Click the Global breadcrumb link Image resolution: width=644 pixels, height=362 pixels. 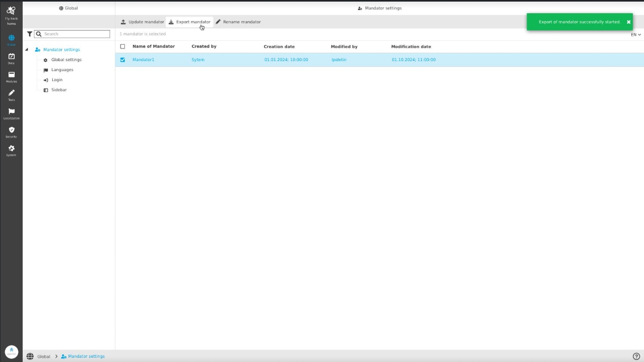coord(44,356)
